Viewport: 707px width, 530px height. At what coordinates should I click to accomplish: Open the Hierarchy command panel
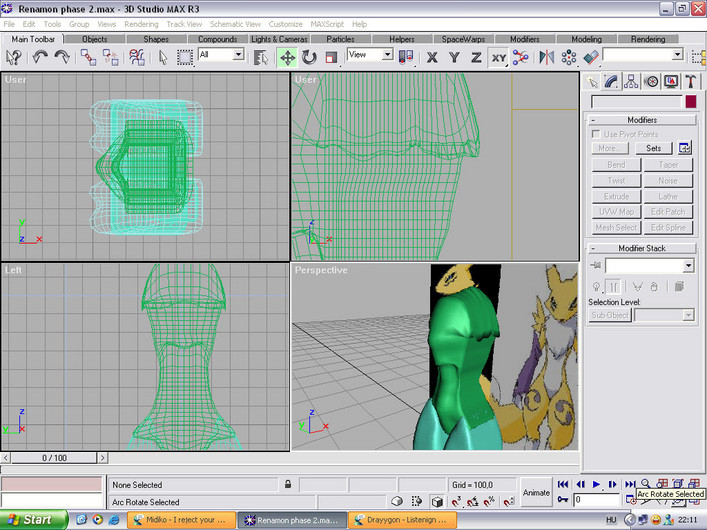pyautogui.click(x=631, y=82)
